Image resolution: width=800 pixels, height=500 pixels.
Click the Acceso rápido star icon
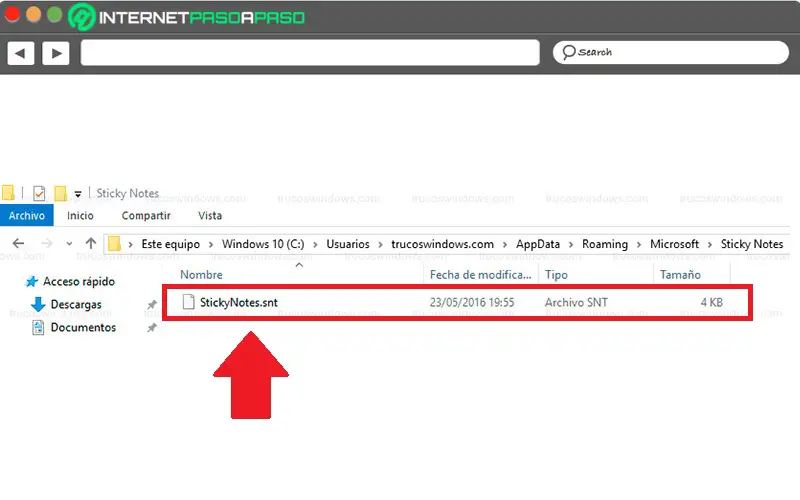(x=32, y=281)
